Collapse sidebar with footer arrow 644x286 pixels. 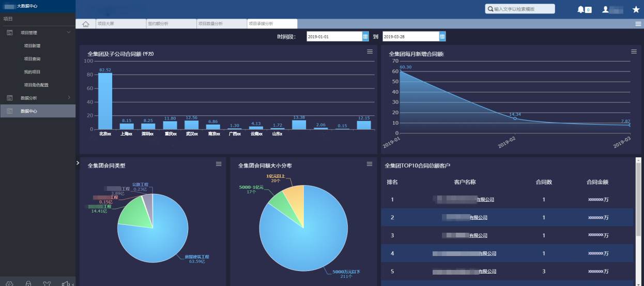coord(73,283)
